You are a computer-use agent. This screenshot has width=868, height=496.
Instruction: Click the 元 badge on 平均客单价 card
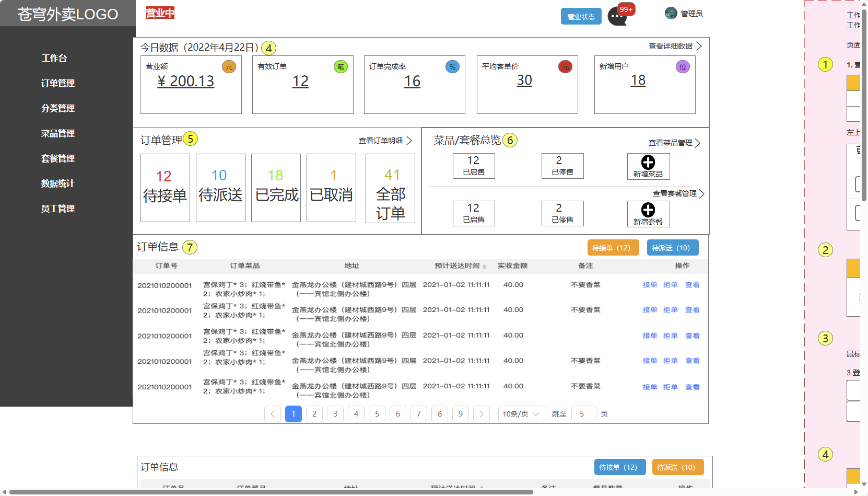tap(565, 66)
